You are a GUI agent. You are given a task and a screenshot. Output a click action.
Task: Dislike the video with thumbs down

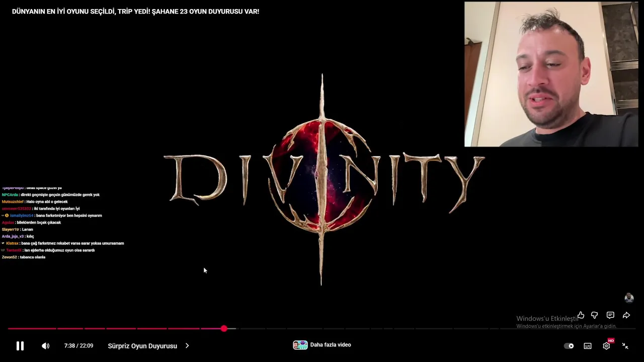click(595, 315)
